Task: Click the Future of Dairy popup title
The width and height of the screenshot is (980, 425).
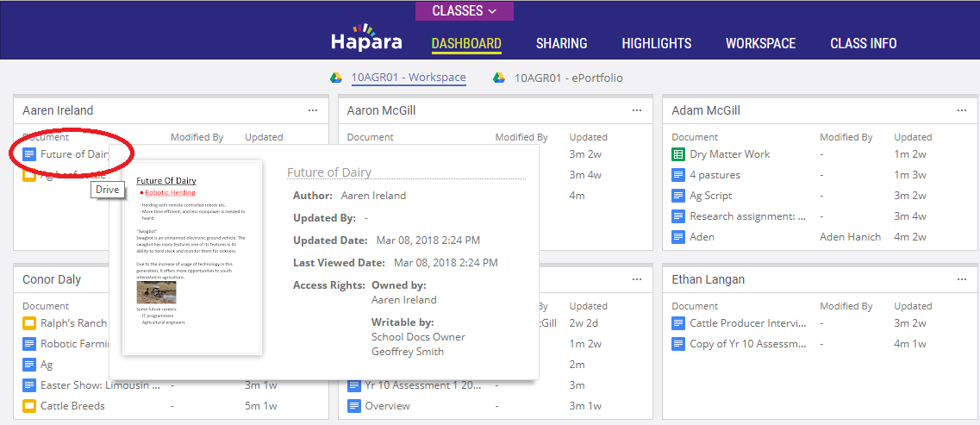Action: [x=328, y=172]
